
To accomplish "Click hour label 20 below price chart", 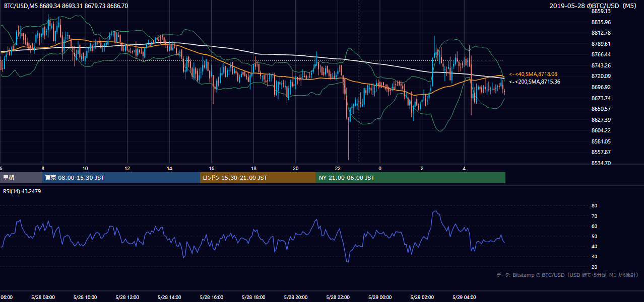I will 296,168.
